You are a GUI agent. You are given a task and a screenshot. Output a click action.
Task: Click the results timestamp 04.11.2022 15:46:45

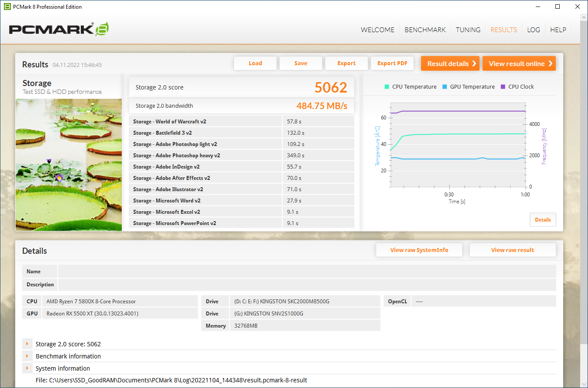pos(77,65)
